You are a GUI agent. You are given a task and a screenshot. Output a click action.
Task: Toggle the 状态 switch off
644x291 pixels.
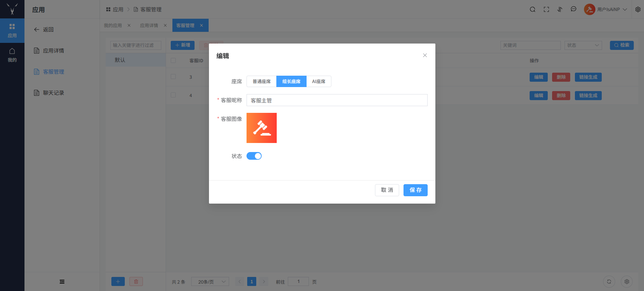(x=254, y=156)
